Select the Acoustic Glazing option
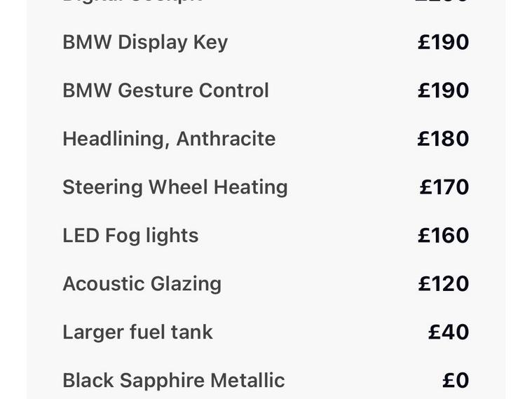The width and height of the screenshot is (532, 399). coord(142,284)
